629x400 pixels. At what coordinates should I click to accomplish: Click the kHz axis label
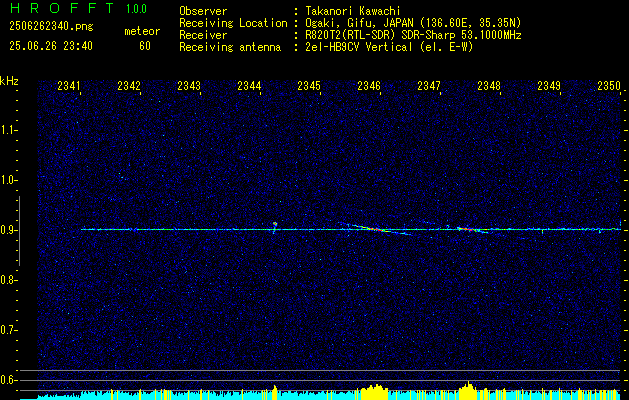pos(9,82)
